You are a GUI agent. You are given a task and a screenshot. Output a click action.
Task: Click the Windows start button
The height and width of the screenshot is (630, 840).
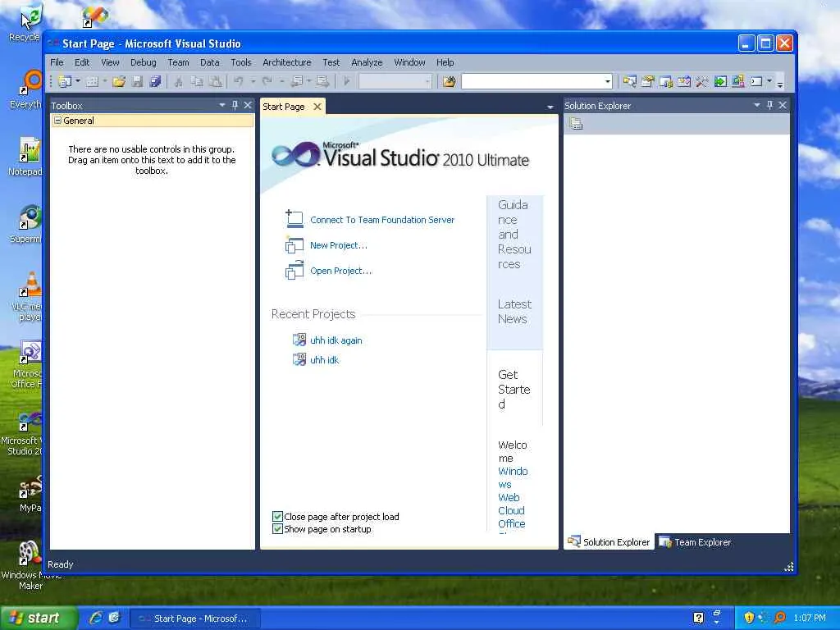(38, 618)
